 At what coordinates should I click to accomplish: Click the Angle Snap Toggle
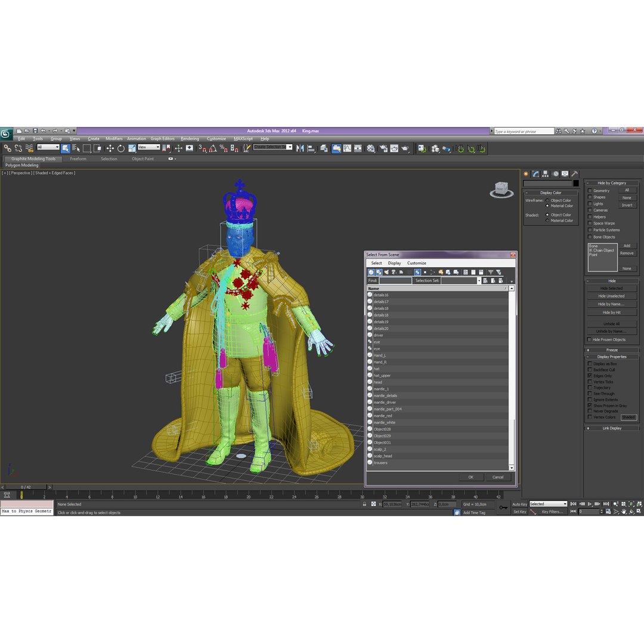point(213,148)
